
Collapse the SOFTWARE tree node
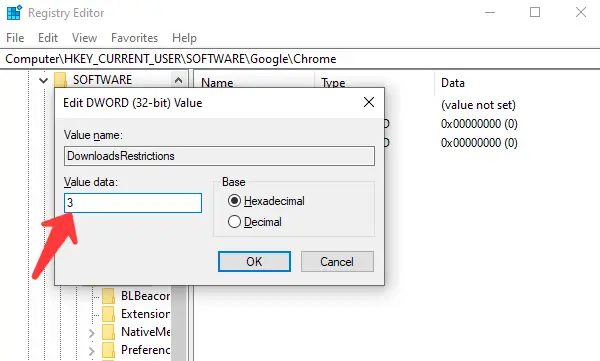[44, 80]
